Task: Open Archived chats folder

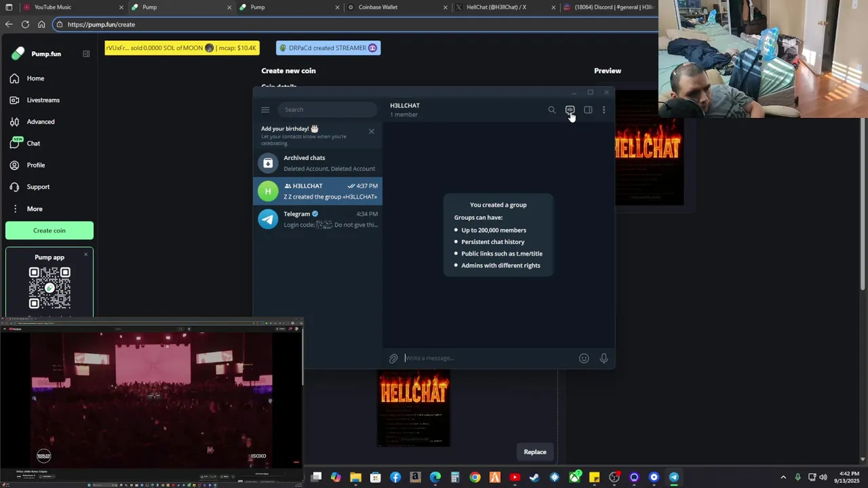Action: tap(317, 163)
